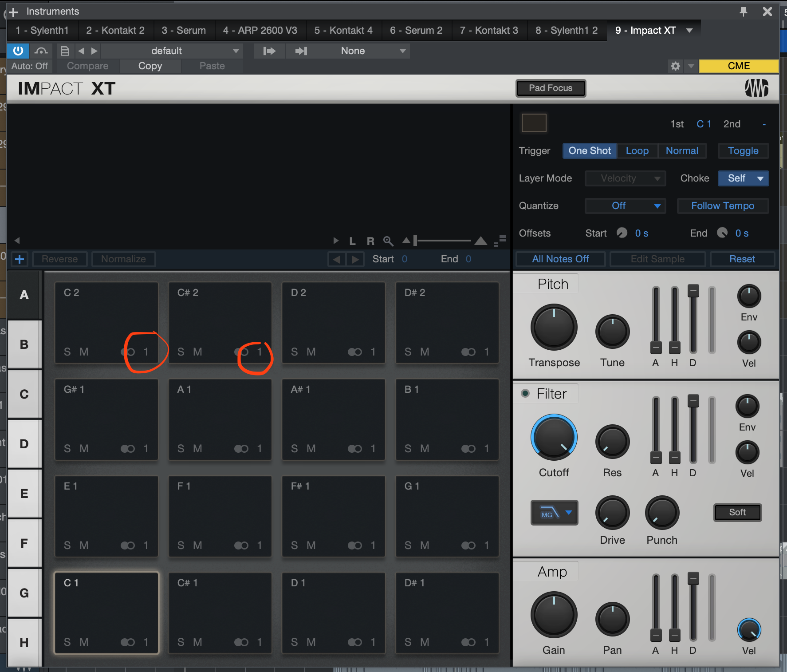Click the automation mode curve icon
This screenshot has height=672, width=787.
[x=41, y=51]
